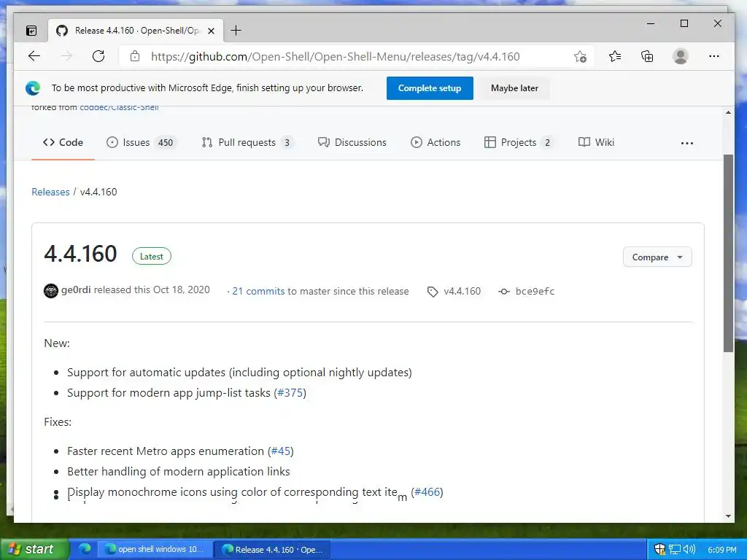Click the browser back arrow
Image resolution: width=747 pixels, height=560 pixels.
[34, 56]
